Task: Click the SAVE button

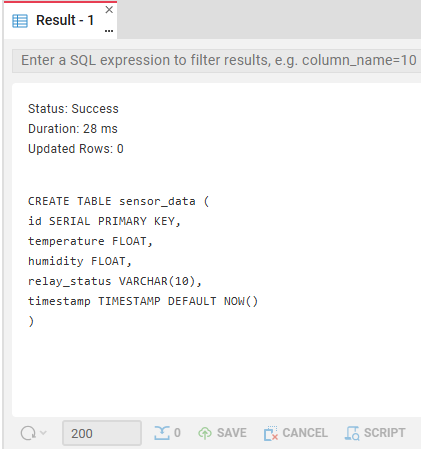Action: (222, 433)
